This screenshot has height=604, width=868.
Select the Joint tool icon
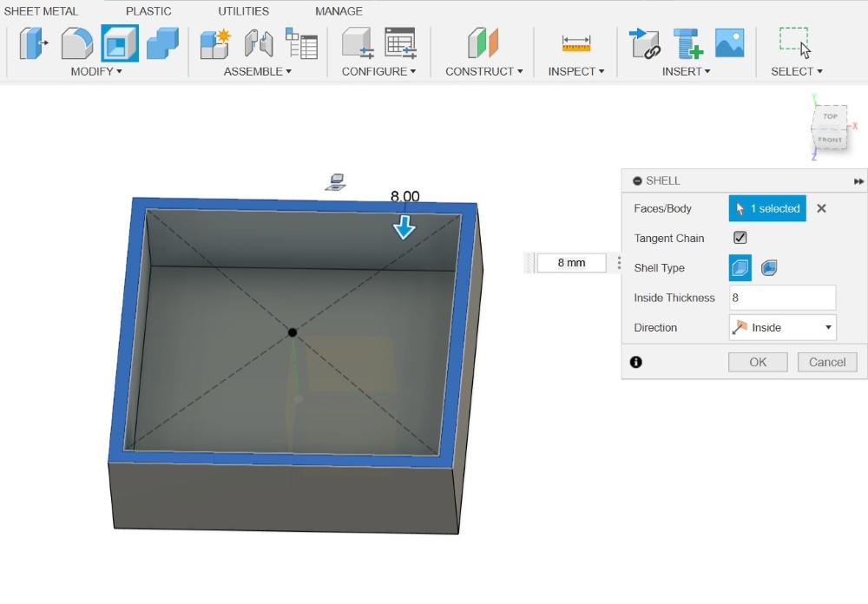[259, 43]
